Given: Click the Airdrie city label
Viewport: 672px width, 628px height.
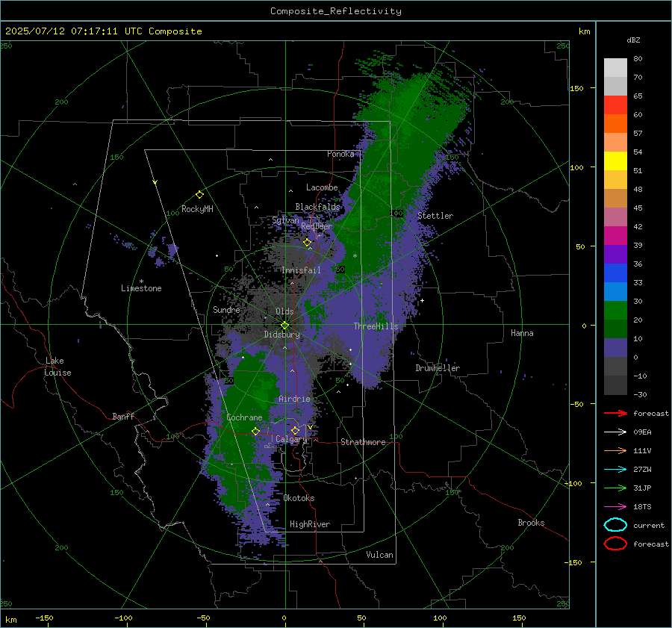Looking at the screenshot, I should [x=294, y=399].
